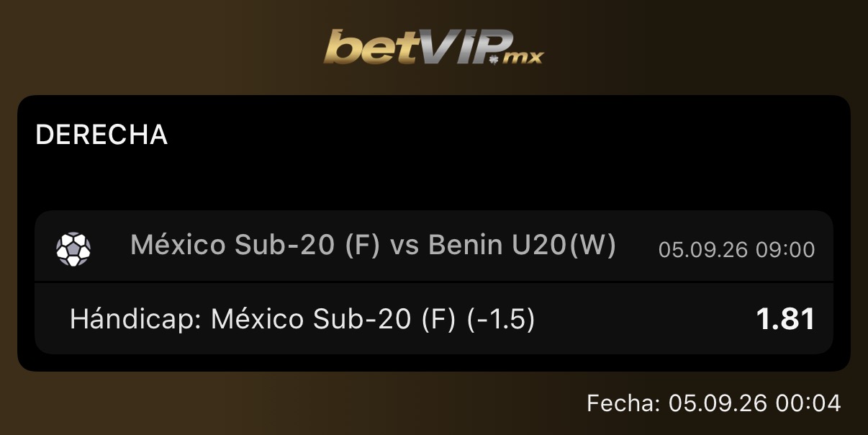The width and height of the screenshot is (868, 435).
Task: Click match date 05.09.26 in event row
Action: coord(702,250)
